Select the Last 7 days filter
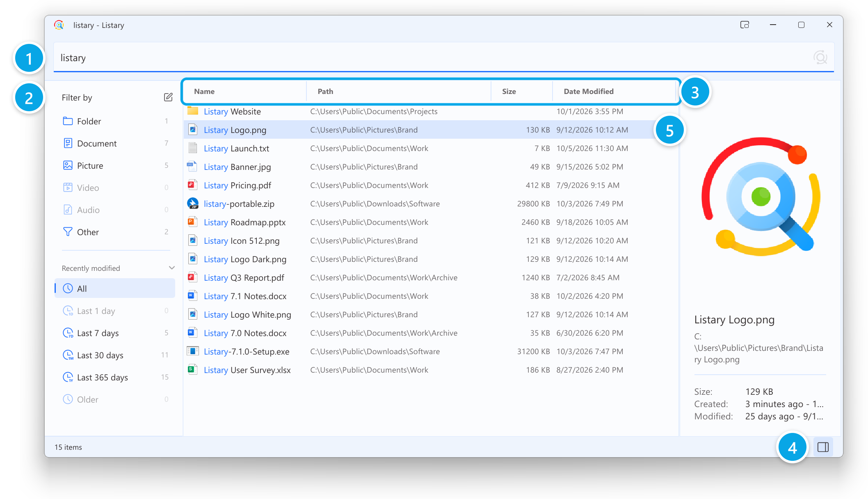868x499 pixels. coord(115,333)
